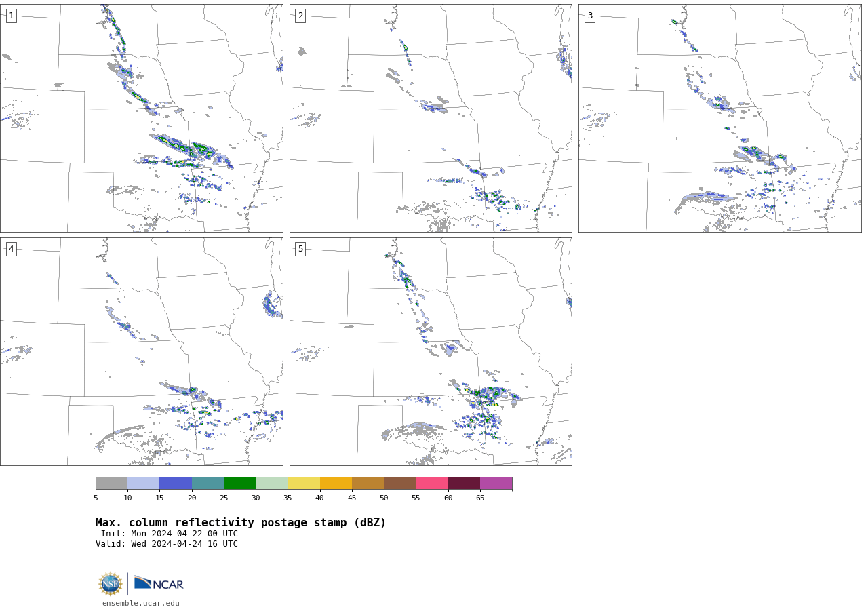Click the dark green 25-30 dBZ swatch
868x611 pixels.
(239, 483)
